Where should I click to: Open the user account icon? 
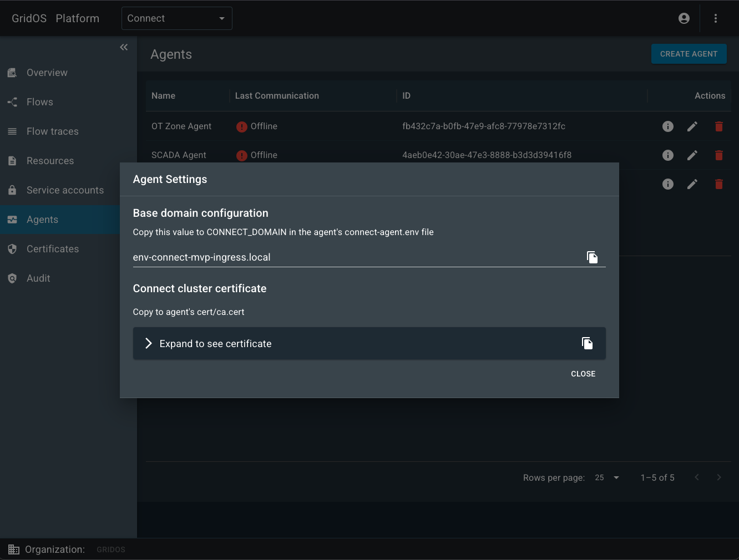pos(684,18)
